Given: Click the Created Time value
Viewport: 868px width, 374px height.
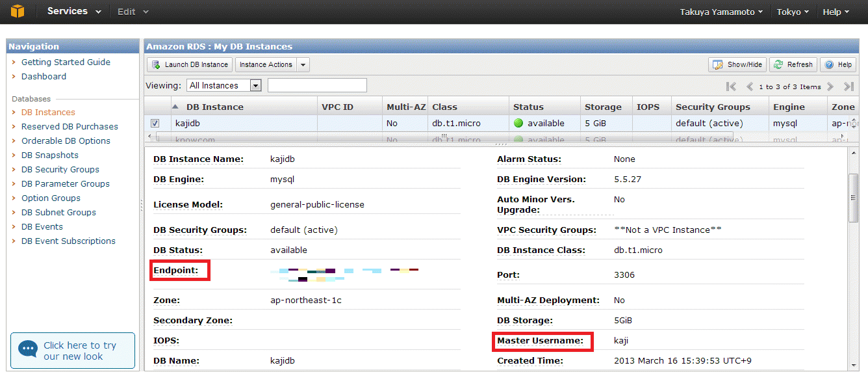Looking at the screenshot, I should pos(683,361).
